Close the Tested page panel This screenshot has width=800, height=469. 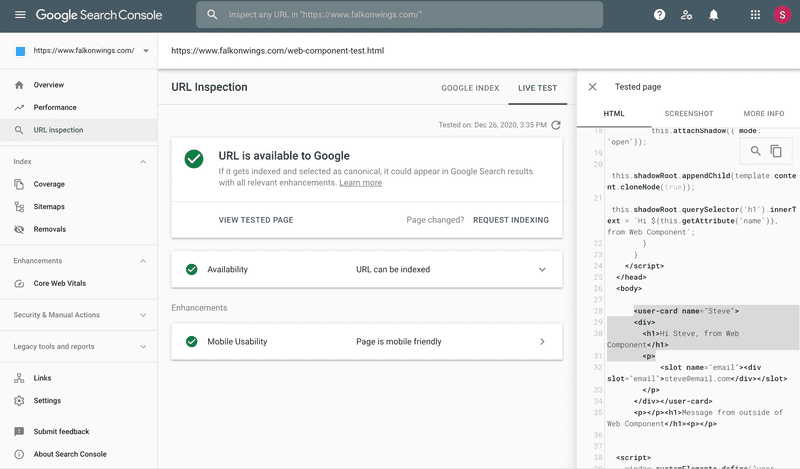tap(592, 87)
